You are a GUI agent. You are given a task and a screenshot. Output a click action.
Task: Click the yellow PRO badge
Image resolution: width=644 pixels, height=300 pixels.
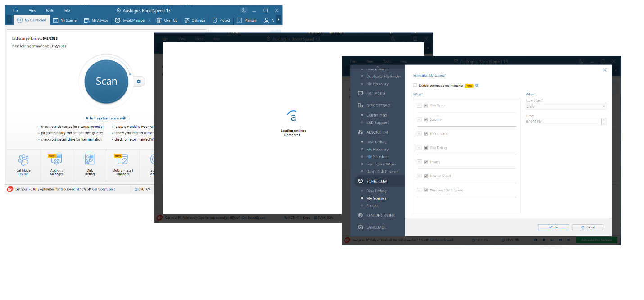(469, 86)
